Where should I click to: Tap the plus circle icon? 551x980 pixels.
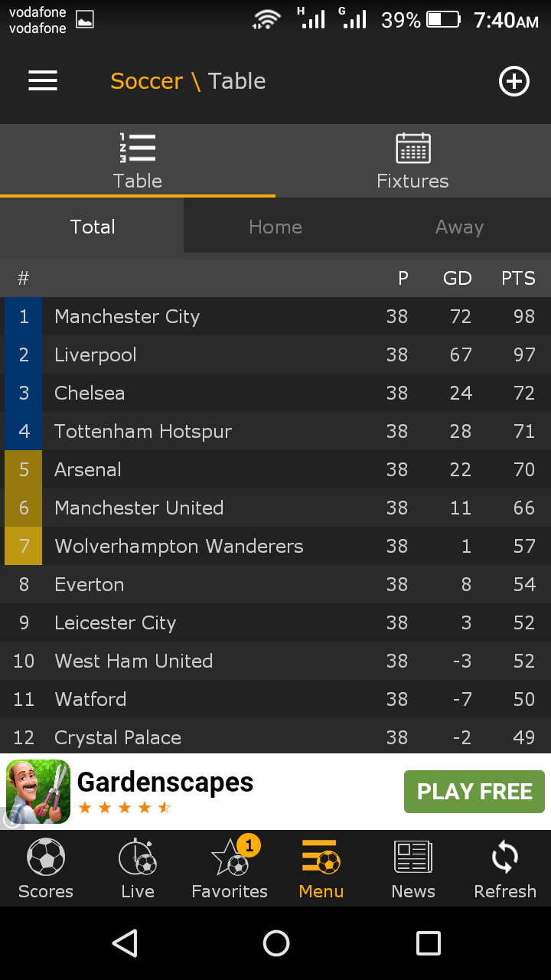[x=514, y=81]
